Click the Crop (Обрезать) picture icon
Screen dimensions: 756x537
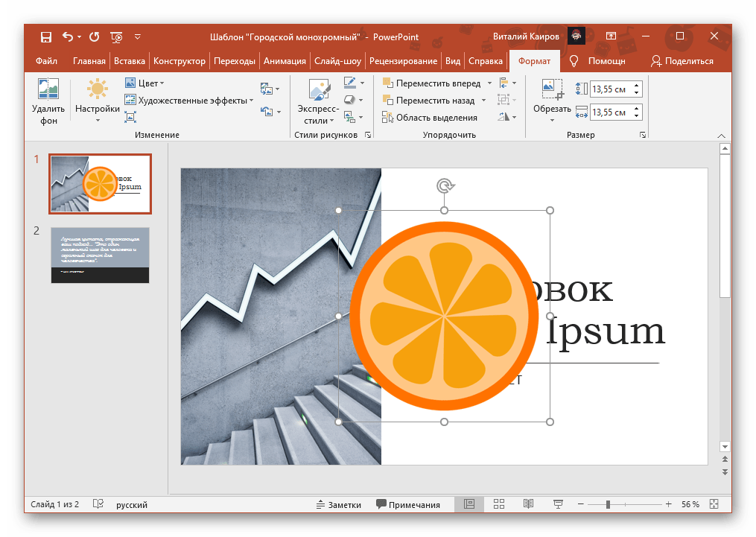pyautogui.click(x=551, y=89)
